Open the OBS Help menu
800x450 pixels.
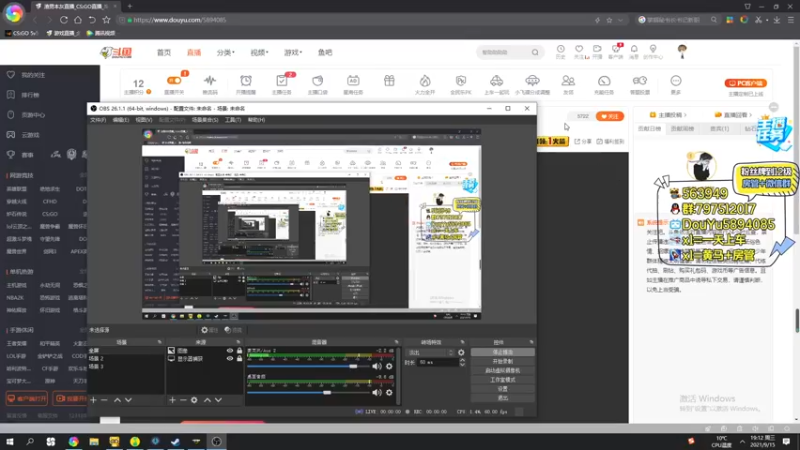pyautogui.click(x=256, y=120)
